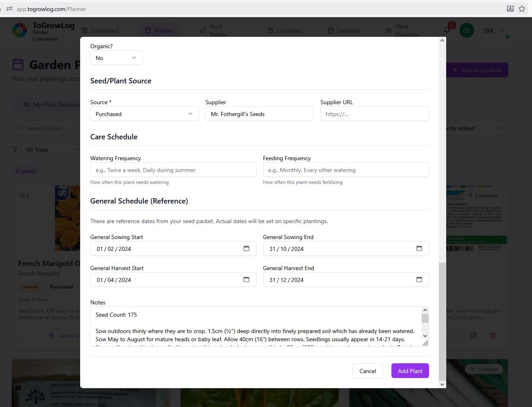The height and width of the screenshot is (407, 532).
Task: Open calendar picker for General Sowing End
Action: pos(419,248)
